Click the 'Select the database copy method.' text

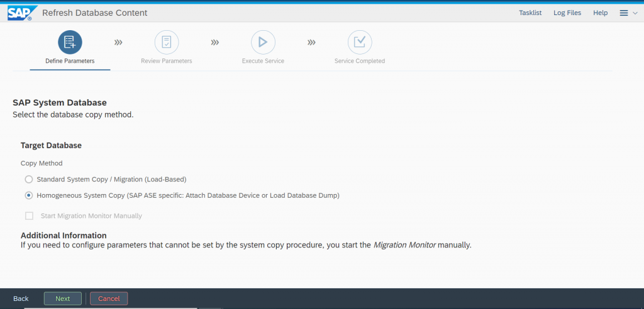click(x=73, y=114)
